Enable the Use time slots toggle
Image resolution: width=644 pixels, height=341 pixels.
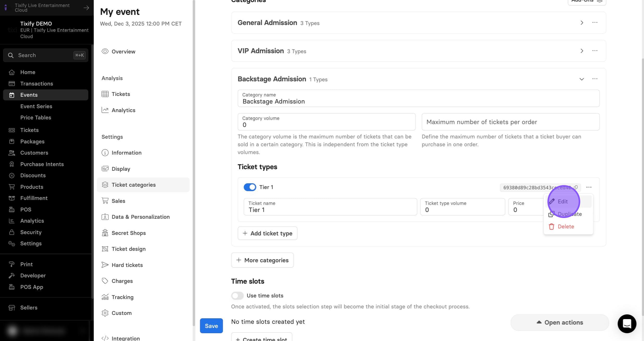[x=237, y=296]
